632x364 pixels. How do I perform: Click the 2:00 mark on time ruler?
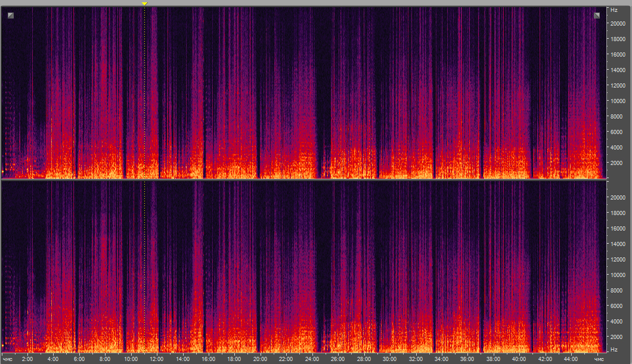click(27, 359)
